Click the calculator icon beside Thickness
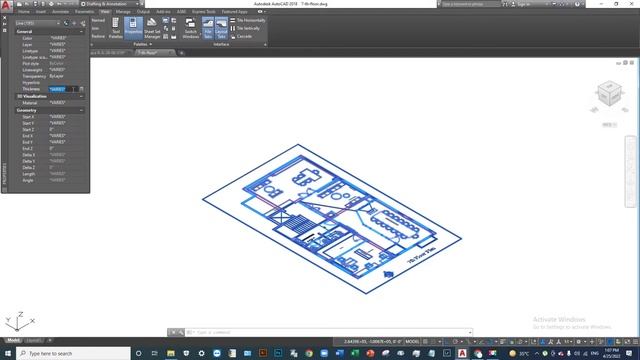 (x=82, y=89)
